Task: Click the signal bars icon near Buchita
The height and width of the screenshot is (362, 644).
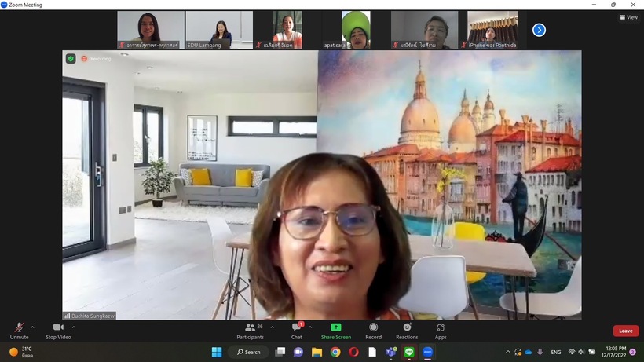Action: 67,316
